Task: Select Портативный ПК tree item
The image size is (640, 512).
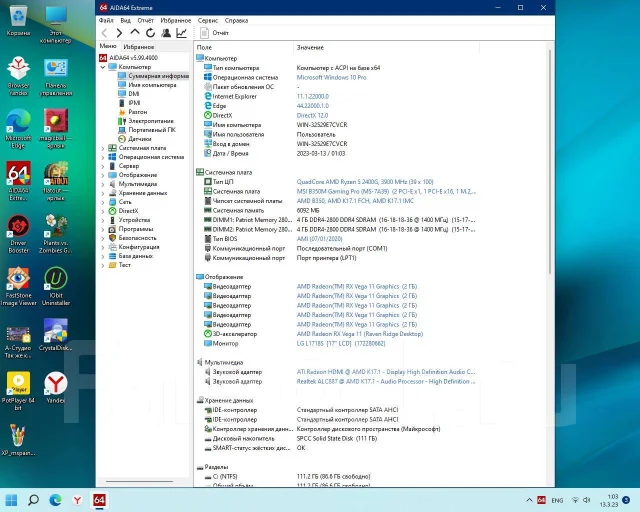Action: point(147,130)
